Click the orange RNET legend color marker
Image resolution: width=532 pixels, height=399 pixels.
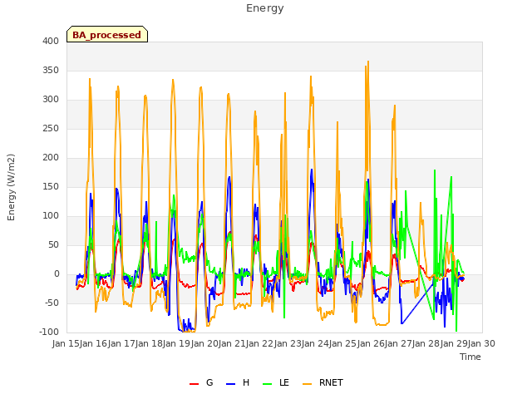[x=307, y=384]
